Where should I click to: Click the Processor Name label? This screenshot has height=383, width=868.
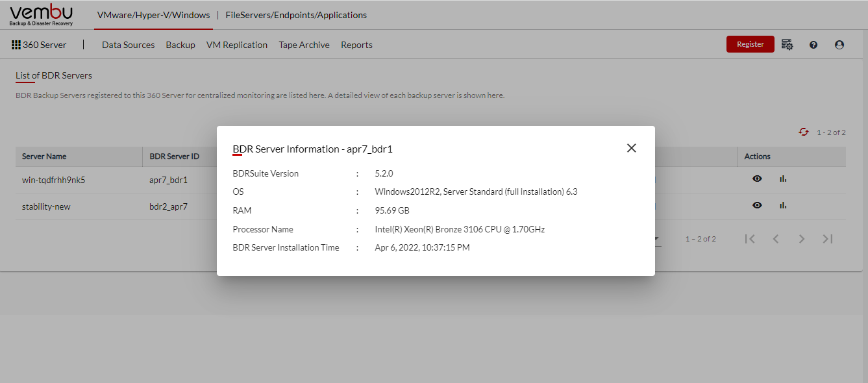263,229
